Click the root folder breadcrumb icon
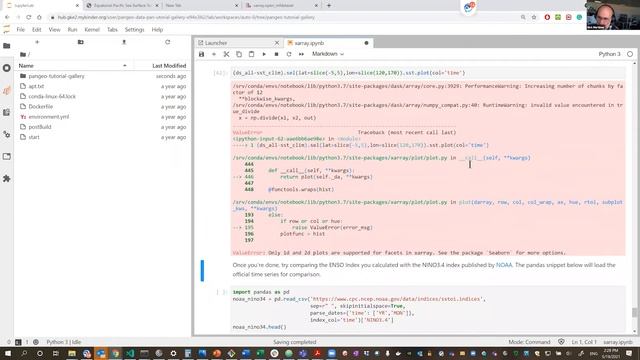The image size is (640, 360). pos(23,54)
